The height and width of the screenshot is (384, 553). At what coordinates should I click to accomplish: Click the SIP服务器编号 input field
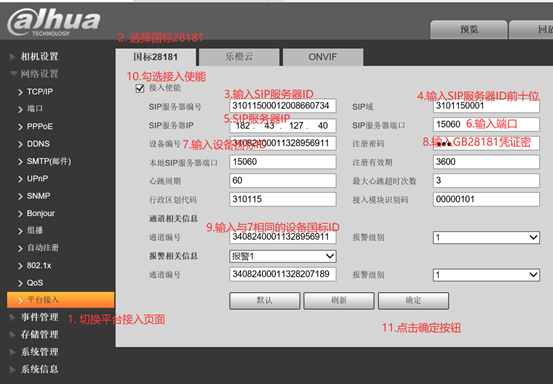coord(282,106)
